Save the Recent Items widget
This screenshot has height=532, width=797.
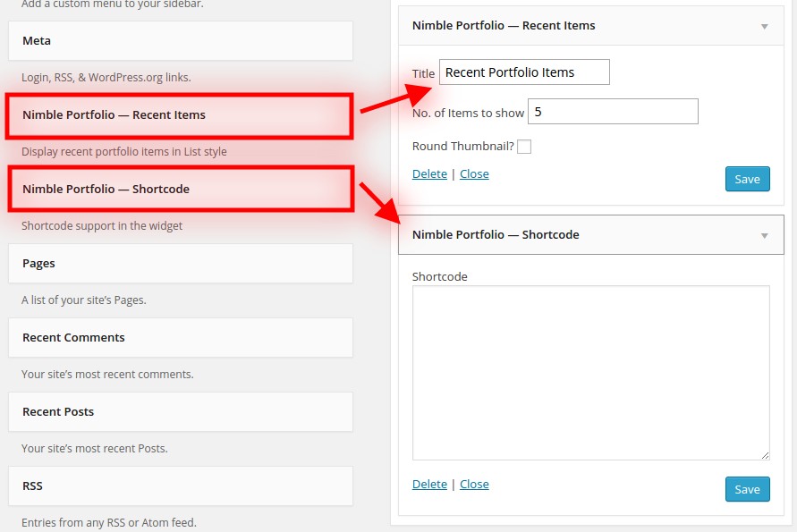[x=747, y=179]
